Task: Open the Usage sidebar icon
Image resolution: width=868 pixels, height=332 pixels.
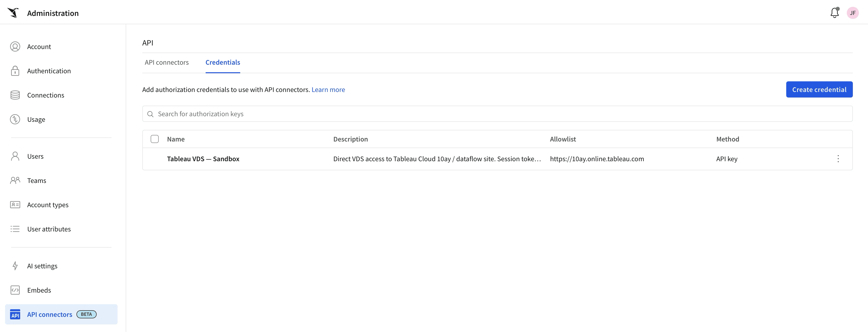Action: [x=15, y=120]
